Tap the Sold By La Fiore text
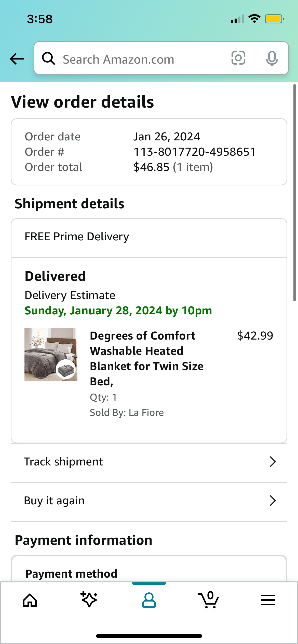298x644 pixels. click(x=127, y=413)
